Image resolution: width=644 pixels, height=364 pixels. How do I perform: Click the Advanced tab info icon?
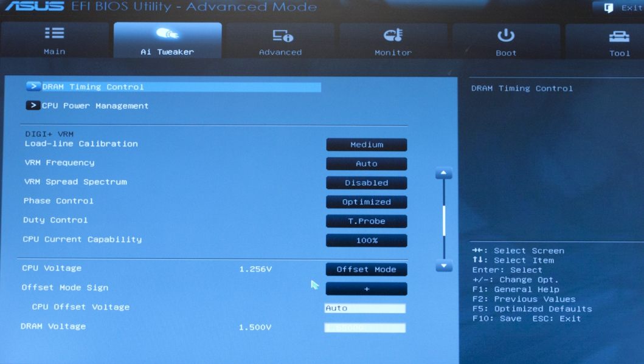[283, 36]
